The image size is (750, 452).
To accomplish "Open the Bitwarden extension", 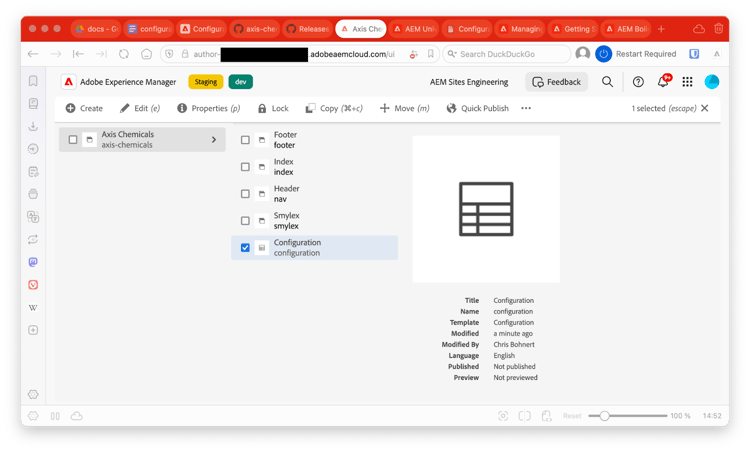I will pyautogui.click(x=694, y=54).
